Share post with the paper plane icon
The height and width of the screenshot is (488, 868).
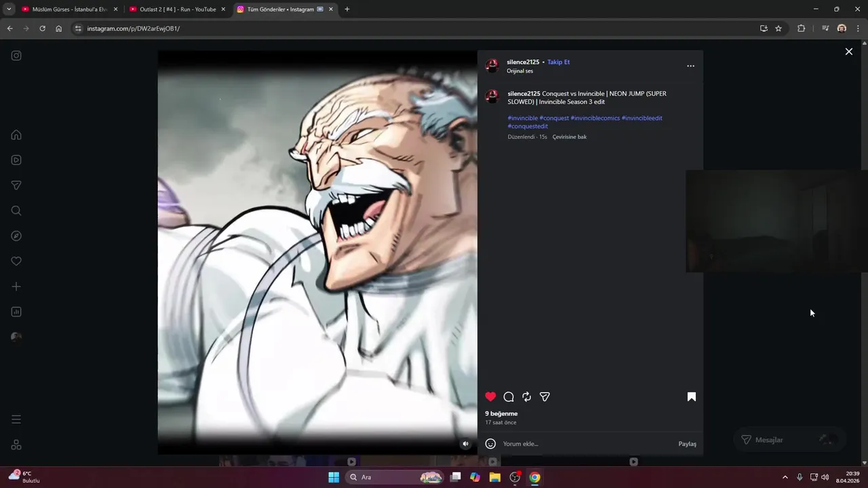pyautogui.click(x=545, y=396)
